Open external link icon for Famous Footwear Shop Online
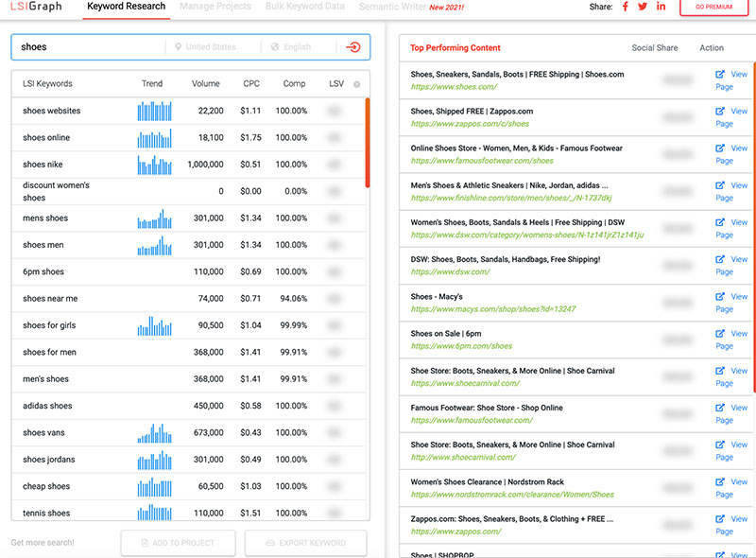 click(720, 408)
